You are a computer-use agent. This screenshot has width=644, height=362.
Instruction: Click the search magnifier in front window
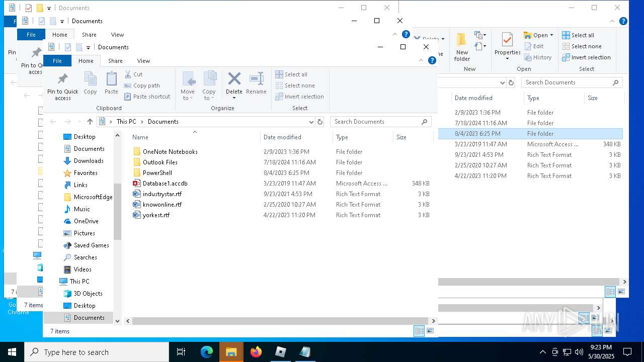coord(424,122)
